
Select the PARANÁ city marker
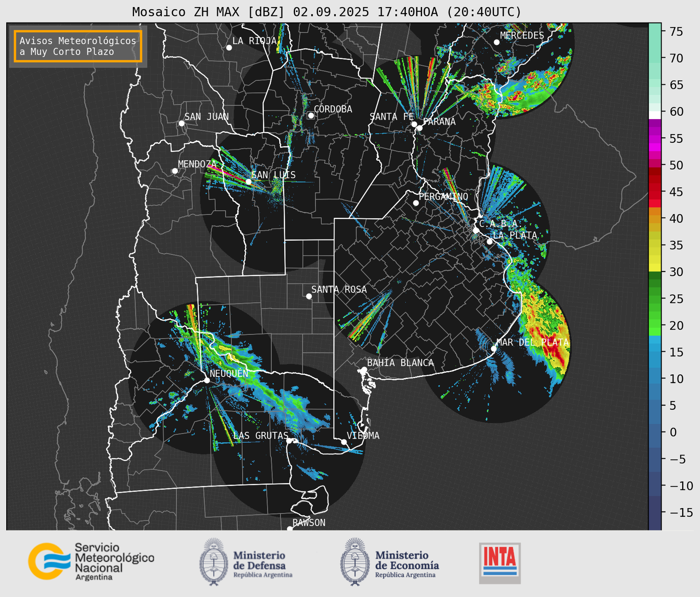tap(420, 128)
